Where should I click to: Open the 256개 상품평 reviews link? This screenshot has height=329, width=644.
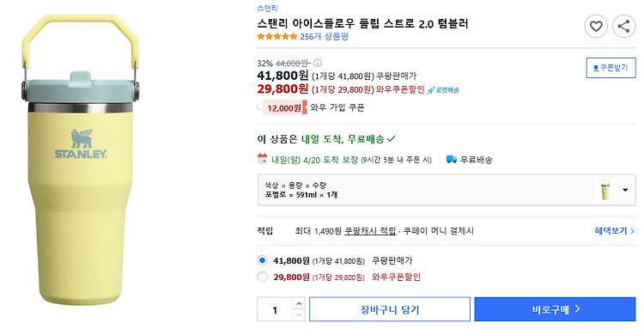pyautogui.click(x=324, y=37)
